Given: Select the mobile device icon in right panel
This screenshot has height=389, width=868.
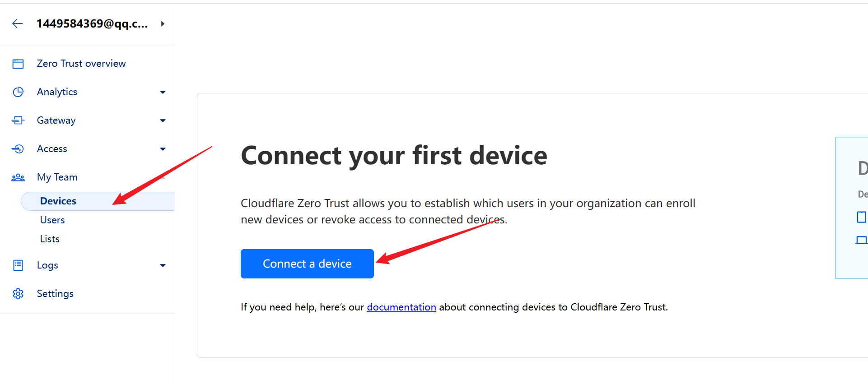Looking at the screenshot, I should [x=861, y=217].
